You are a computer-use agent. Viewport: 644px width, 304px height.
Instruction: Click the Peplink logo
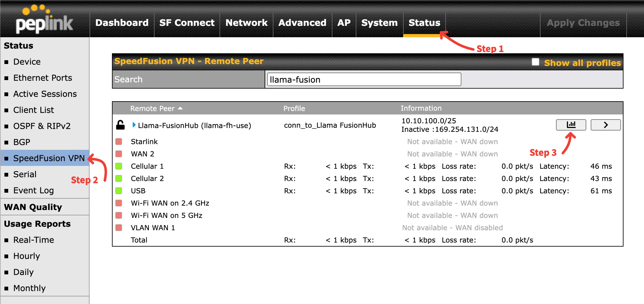click(44, 19)
